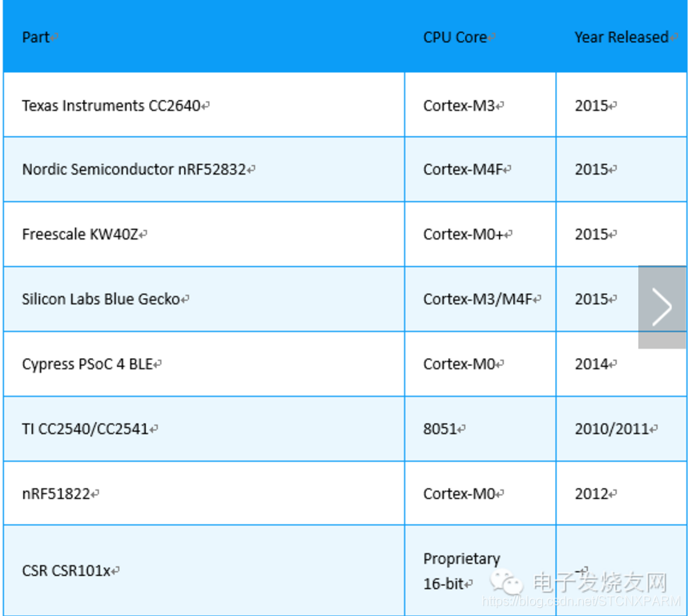
Task: Click 2015 year in Silicon Labs row
Action: [591, 300]
